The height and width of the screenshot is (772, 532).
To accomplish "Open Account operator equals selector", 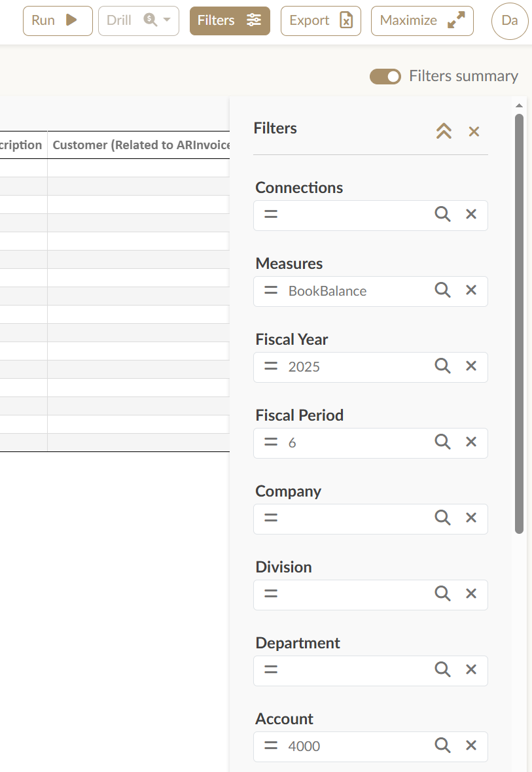I will [x=271, y=745].
